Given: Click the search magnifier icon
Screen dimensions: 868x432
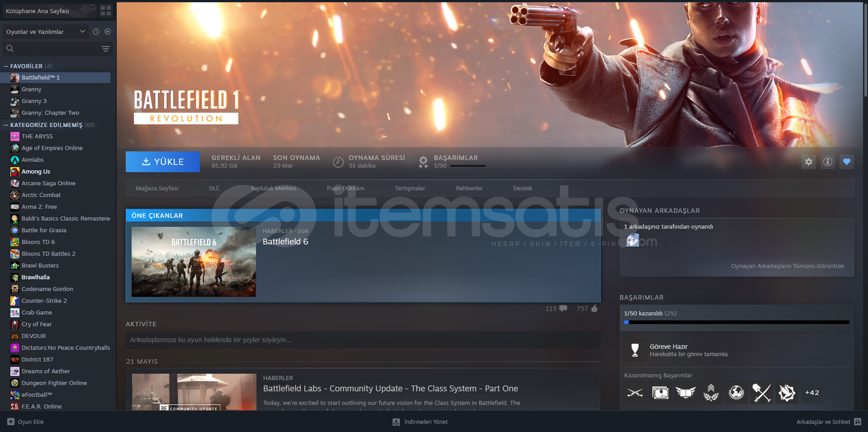Looking at the screenshot, I should pyautogui.click(x=10, y=48).
